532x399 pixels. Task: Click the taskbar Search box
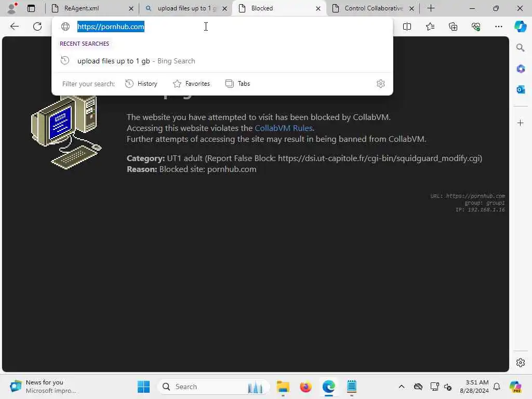214,387
